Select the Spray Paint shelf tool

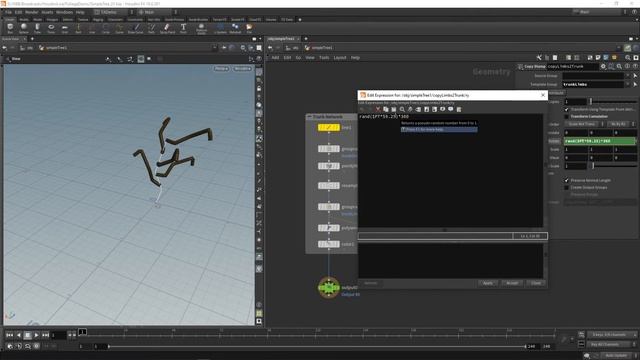click(x=167, y=28)
